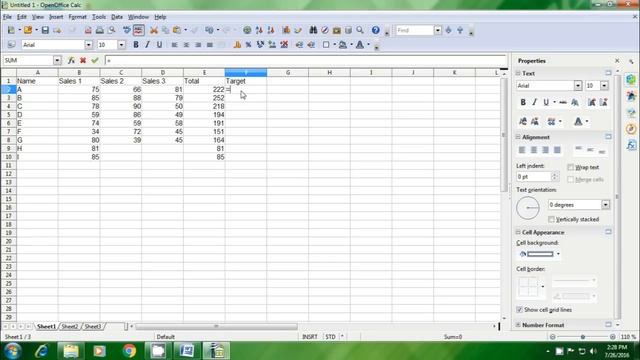Image resolution: width=640 pixels, height=360 pixels.
Task: Open Page Preview from the toolbar
Action: 111,30
